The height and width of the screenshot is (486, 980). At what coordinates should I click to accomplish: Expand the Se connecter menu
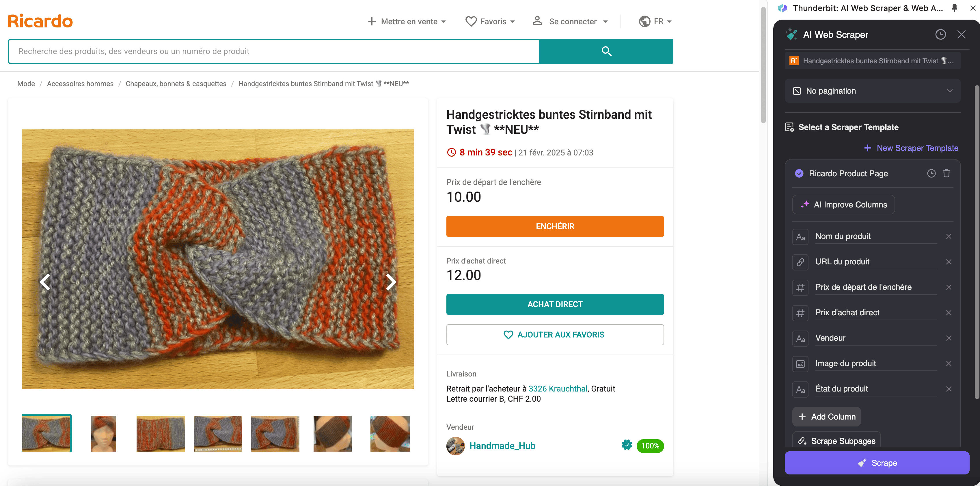570,21
